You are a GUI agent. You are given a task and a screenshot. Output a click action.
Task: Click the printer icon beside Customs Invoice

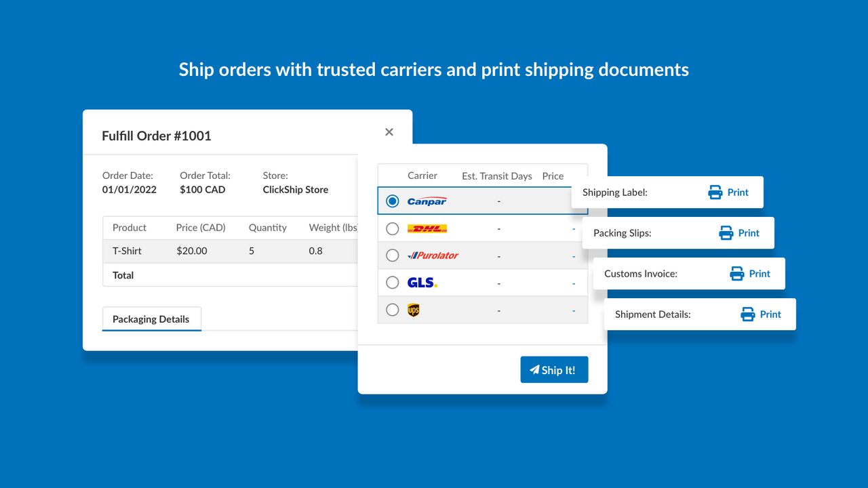735,273
